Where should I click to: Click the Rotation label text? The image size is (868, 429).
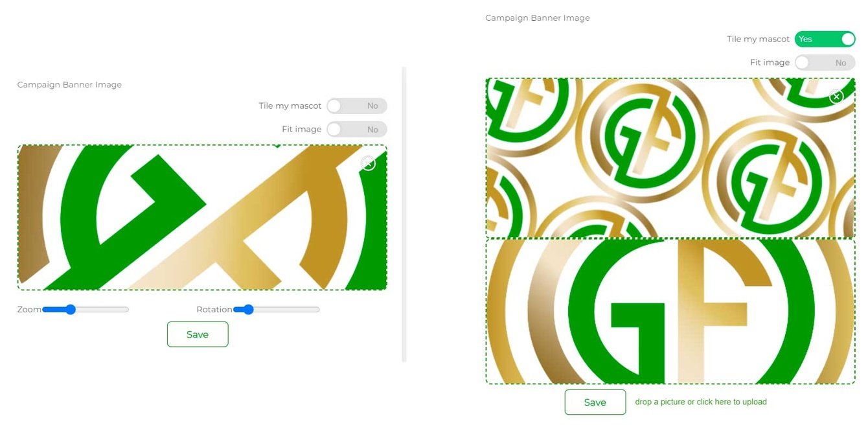pos(214,310)
